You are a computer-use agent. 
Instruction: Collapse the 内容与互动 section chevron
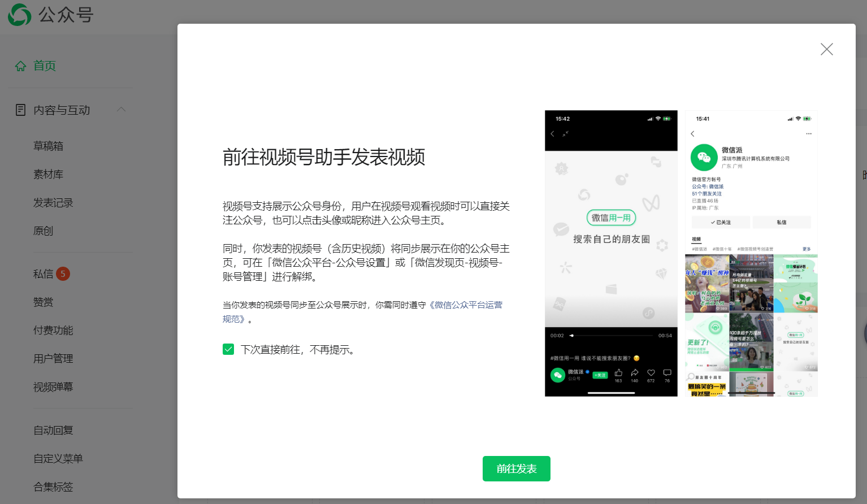coord(122,109)
